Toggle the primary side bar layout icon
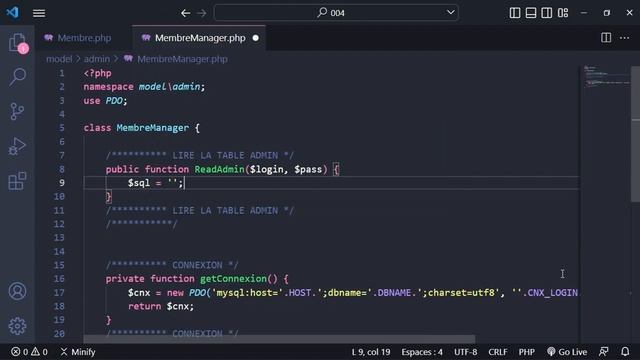 tap(515, 13)
